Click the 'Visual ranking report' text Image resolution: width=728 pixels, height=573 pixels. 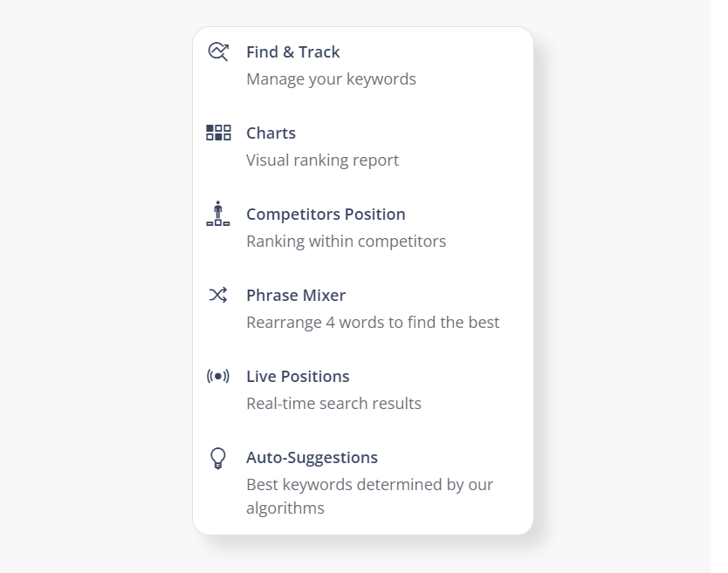322,160
